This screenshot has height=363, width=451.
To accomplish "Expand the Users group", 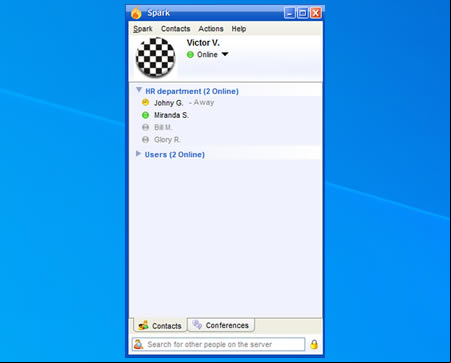I will click(138, 154).
